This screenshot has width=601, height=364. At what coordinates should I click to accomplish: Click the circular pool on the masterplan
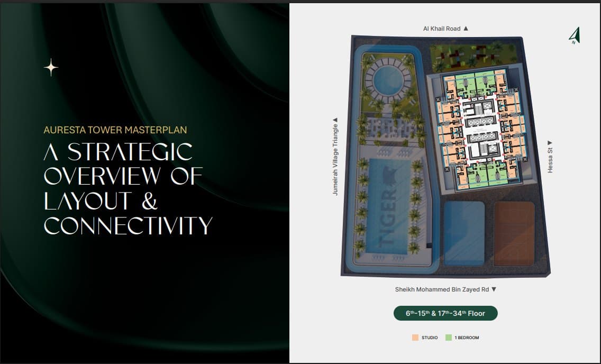coord(388,80)
